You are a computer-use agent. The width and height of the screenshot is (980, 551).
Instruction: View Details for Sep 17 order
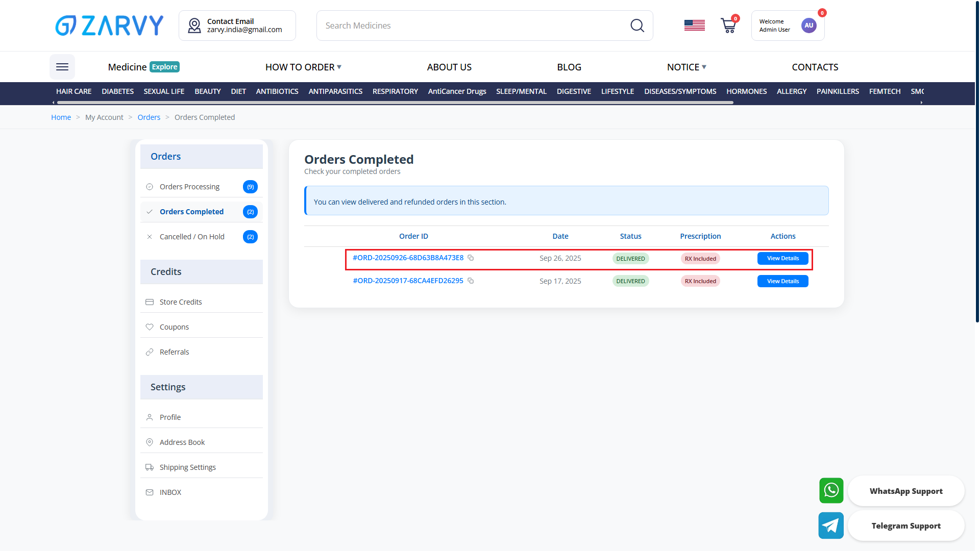pos(782,281)
